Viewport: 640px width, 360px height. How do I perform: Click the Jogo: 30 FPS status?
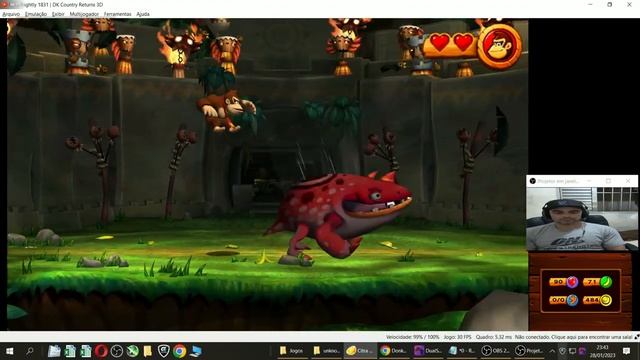pyautogui.click(x=458, y=337)
